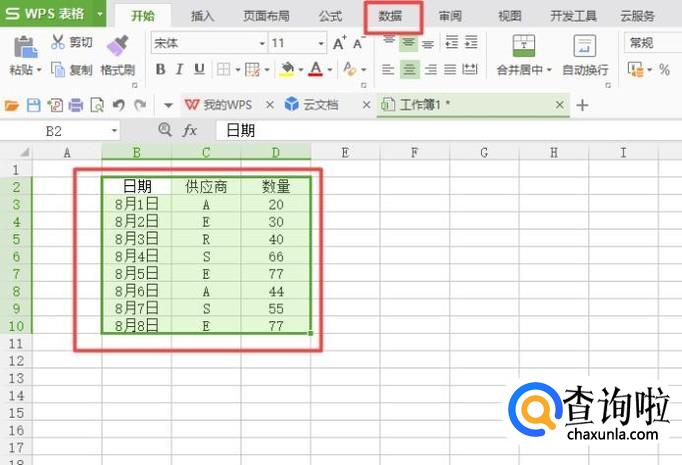Toggle center horizontal alignment
682x465 pixels.
(x=408, y=69)
